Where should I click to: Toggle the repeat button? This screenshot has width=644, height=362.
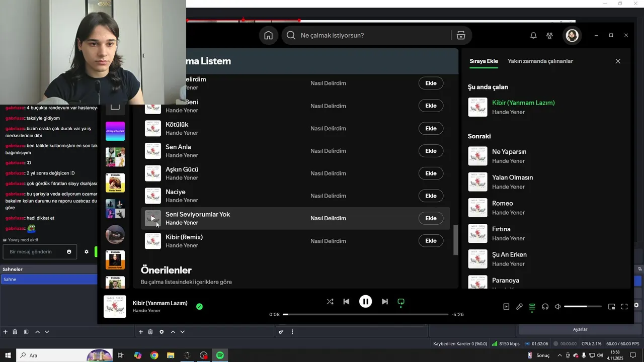click(401, 302)
